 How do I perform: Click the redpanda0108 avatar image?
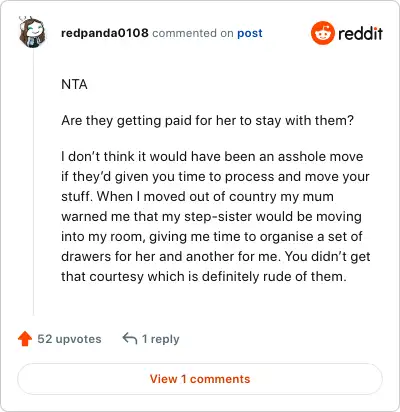coord(32,32)
